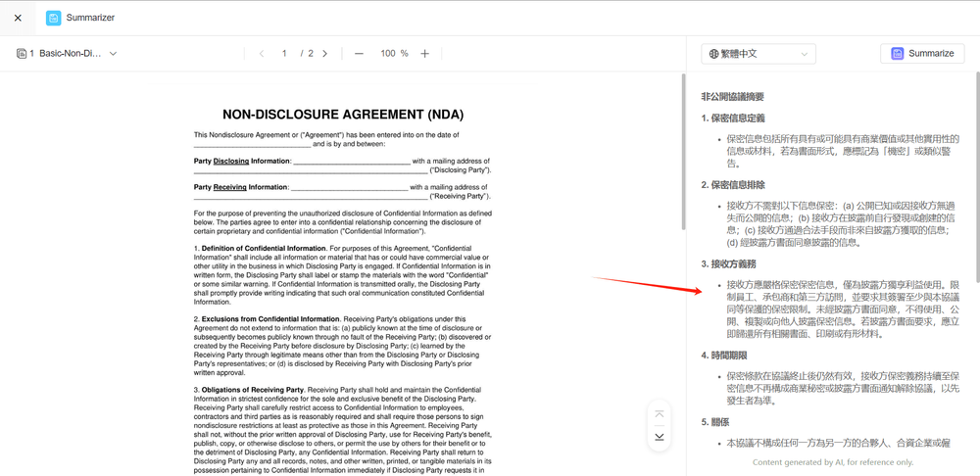Click the NON-DISCLOSURE AGREEMENT title in the document
The image size is (980, 476).
click(x=342, y=115)
